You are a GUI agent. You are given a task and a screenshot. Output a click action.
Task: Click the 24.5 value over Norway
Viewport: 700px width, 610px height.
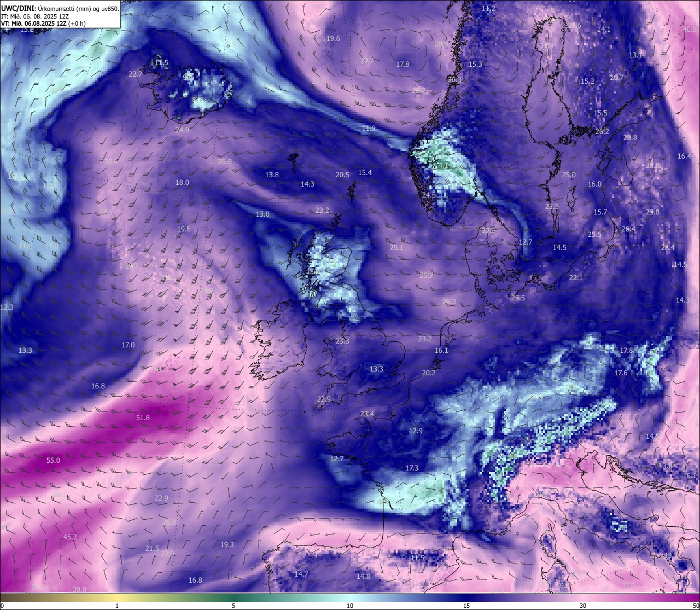coord(429,195)
